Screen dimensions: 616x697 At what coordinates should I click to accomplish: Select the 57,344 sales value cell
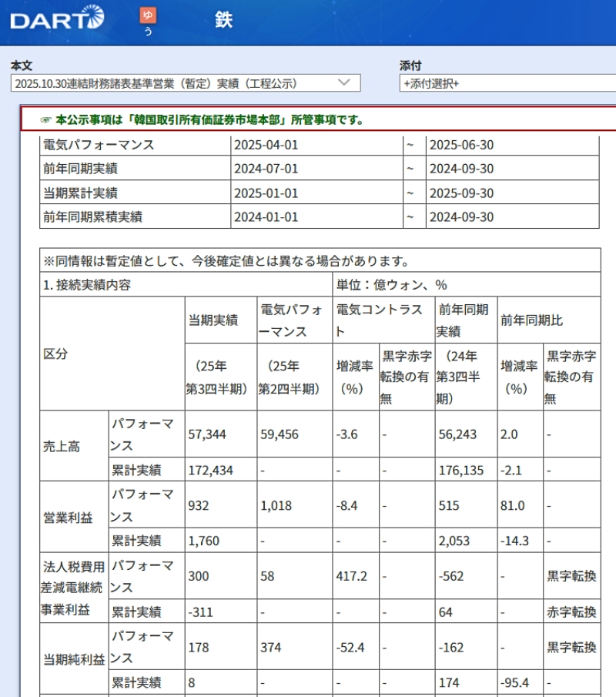207,435
